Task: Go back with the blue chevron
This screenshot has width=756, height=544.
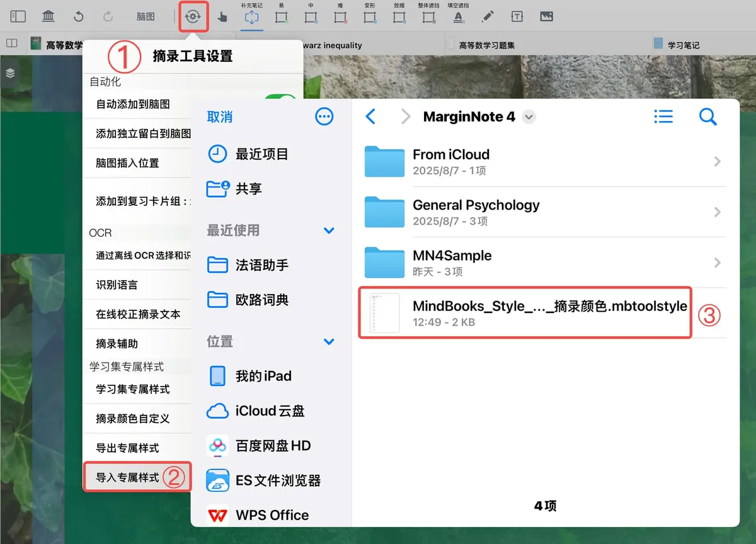Action: tap(370, 116)
